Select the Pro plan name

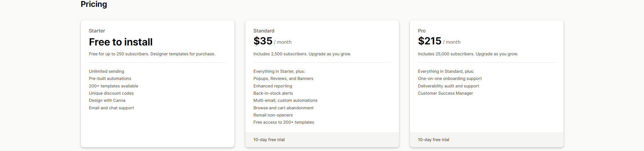[x=422, y=31]
